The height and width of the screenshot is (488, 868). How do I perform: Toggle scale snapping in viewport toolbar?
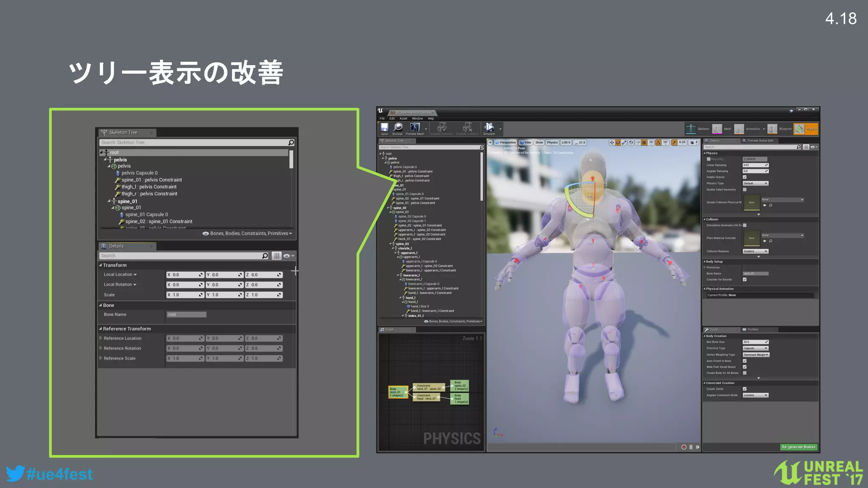674,143
